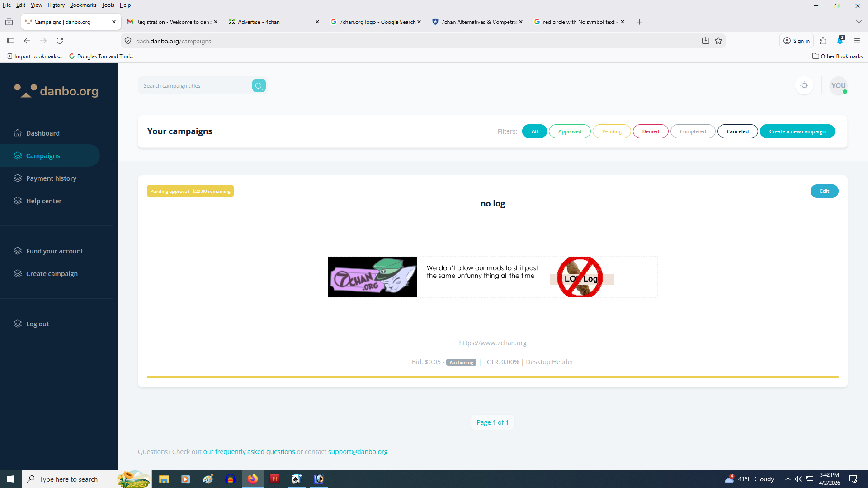Open Payment history in sidebar
Screen dimensions: 868x488
[x=51, y=178]
